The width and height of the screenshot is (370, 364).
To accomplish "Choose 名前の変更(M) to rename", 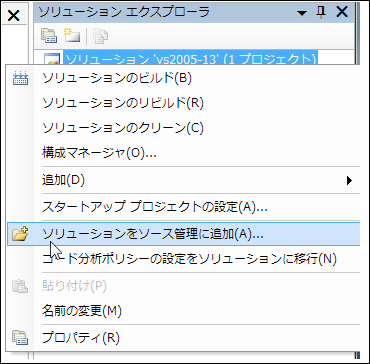I will 184,311.
